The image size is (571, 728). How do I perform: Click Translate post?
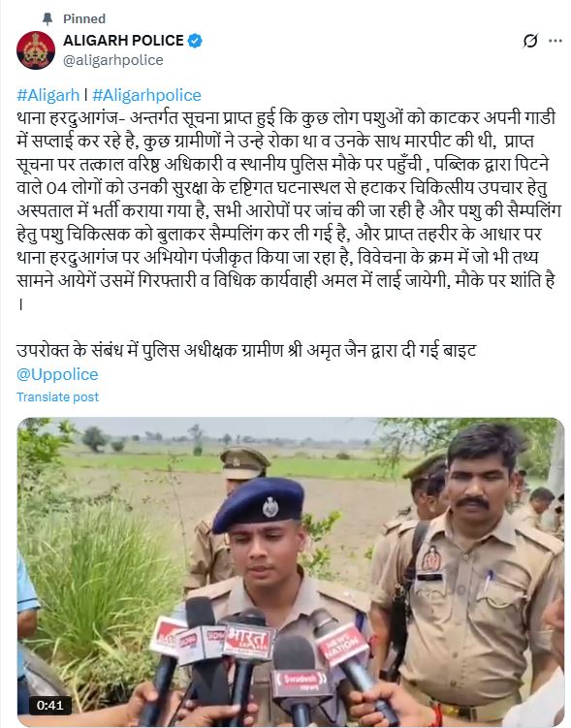click(x=57, y=397)
